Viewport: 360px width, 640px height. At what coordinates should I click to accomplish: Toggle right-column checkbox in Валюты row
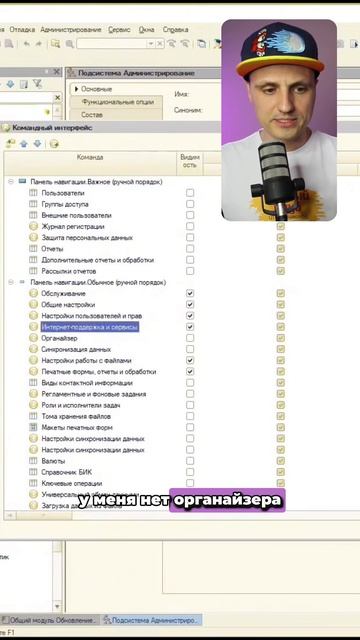coord(280,461)
